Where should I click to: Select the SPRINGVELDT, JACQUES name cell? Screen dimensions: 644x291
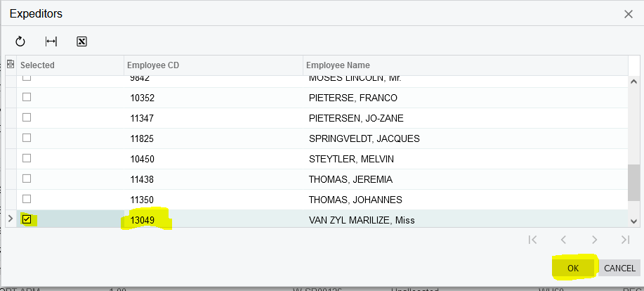(x=364, y=138)
